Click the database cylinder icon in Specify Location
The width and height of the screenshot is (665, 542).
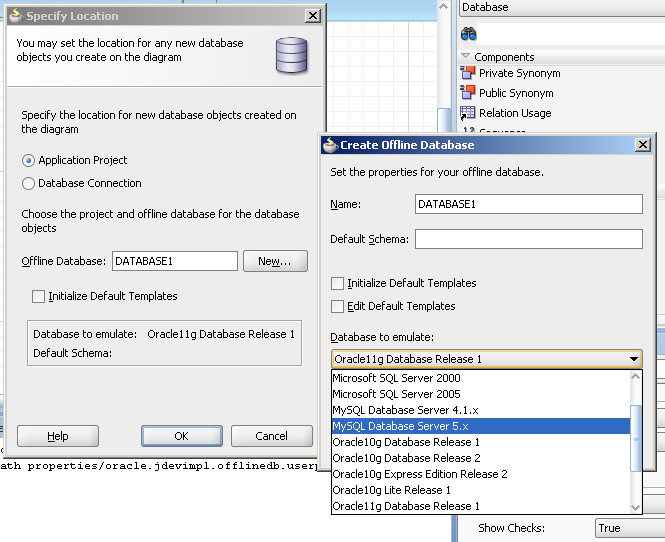(291, 54)
